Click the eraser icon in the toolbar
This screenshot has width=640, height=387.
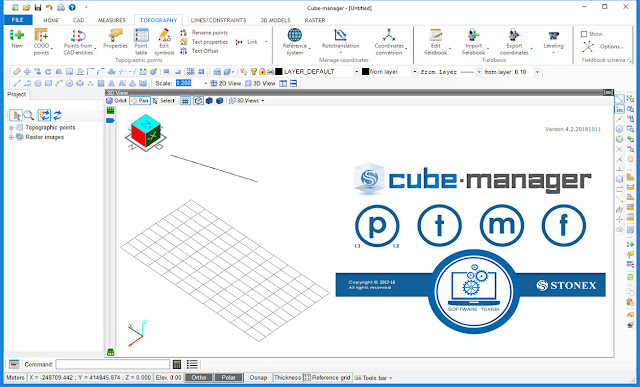click(x=17, y=72)
